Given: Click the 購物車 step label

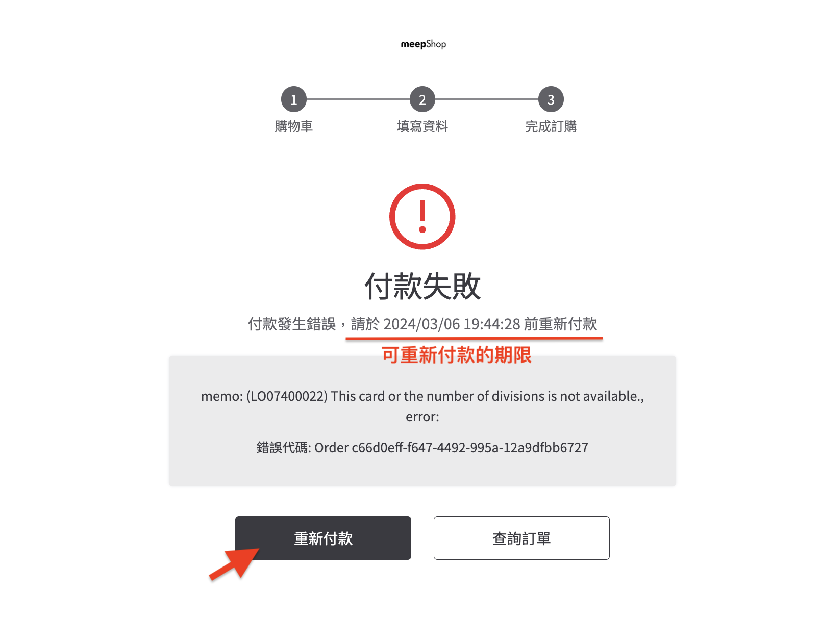Looking at the screenshot, I should [294, 126].
